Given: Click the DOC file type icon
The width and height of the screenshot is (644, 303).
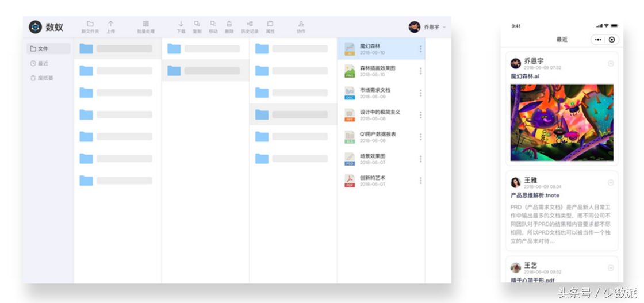Looking at the screenshot, I should pyautogui.click(x=350, y=93).
